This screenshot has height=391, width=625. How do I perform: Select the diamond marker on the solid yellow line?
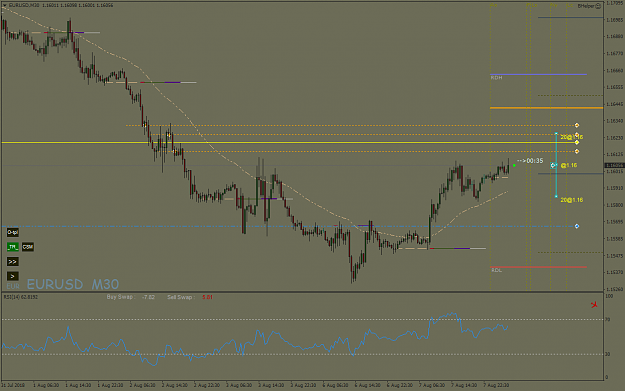(577, 142)
